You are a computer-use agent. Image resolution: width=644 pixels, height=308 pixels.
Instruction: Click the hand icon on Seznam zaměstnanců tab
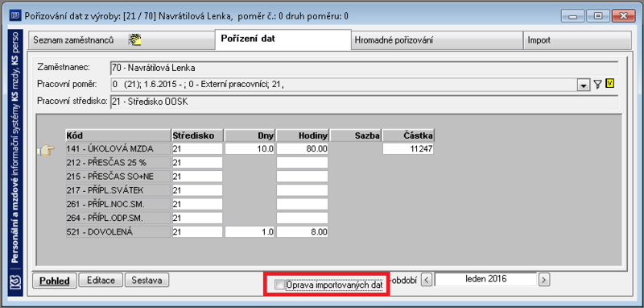pyautogui.click(x=134, y=40)
